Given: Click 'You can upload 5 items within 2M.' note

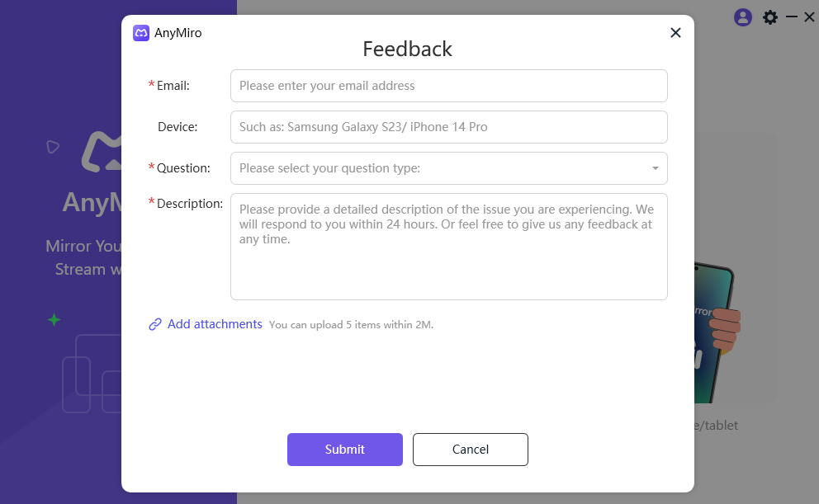Looking at the screenshot, I should tap(351, 324).
